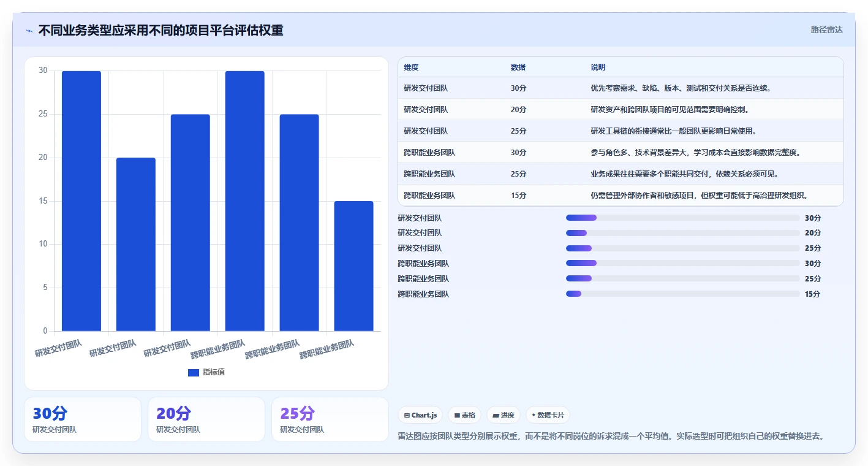The width and height of the screenshot is (868, 466).
Task: Click the lightning icon beside the page title
Action: (29, 31)
